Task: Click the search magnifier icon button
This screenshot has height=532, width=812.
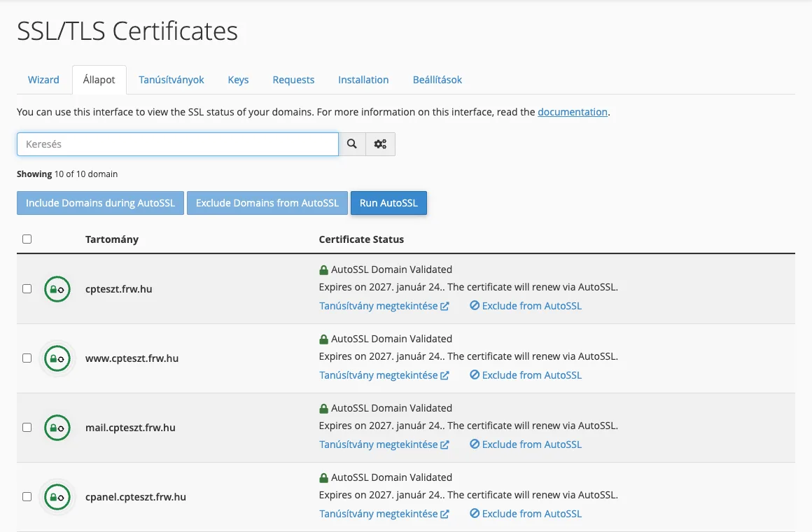Action: tap(352, 144)
